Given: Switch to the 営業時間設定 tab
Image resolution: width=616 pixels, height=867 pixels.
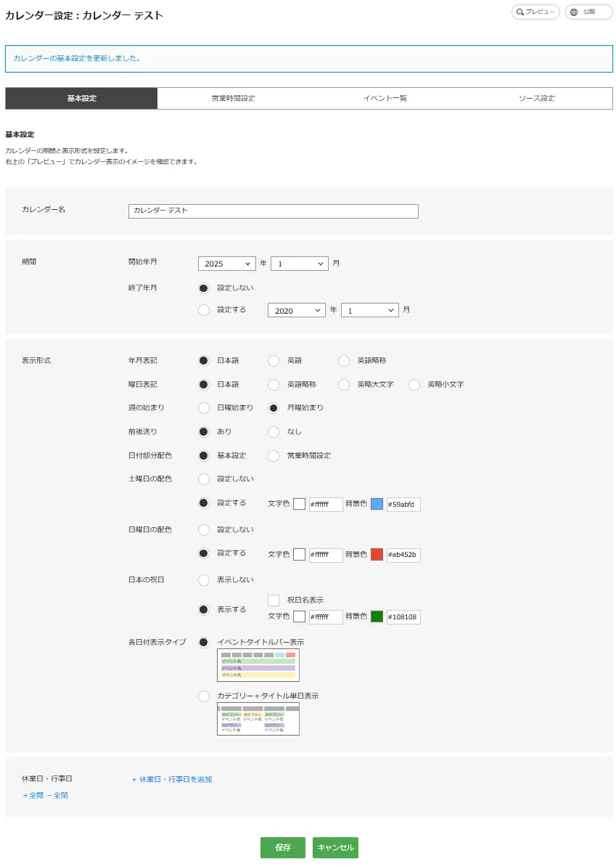Looking at the screenshot, I should [233, 99].
